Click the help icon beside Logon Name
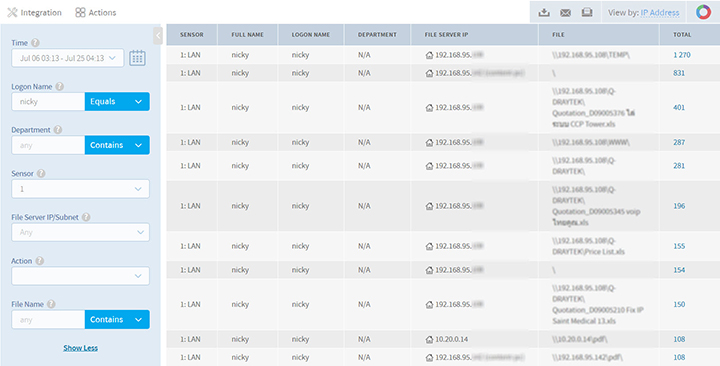The height and width of the screenshot is (366, 720). click(x=60, y=86)
